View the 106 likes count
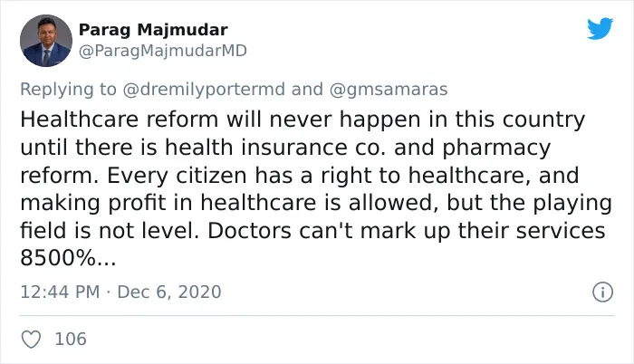 [x=71, y=339]
